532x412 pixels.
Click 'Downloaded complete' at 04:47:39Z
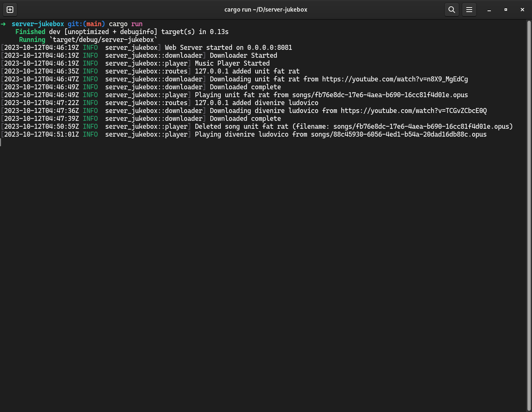click(x=245, y=118)
